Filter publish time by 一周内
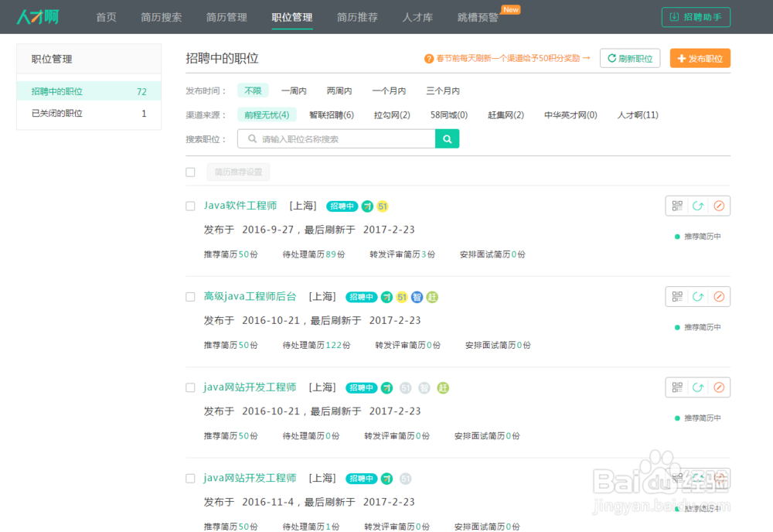773x532 pixels. coord(294,90)
